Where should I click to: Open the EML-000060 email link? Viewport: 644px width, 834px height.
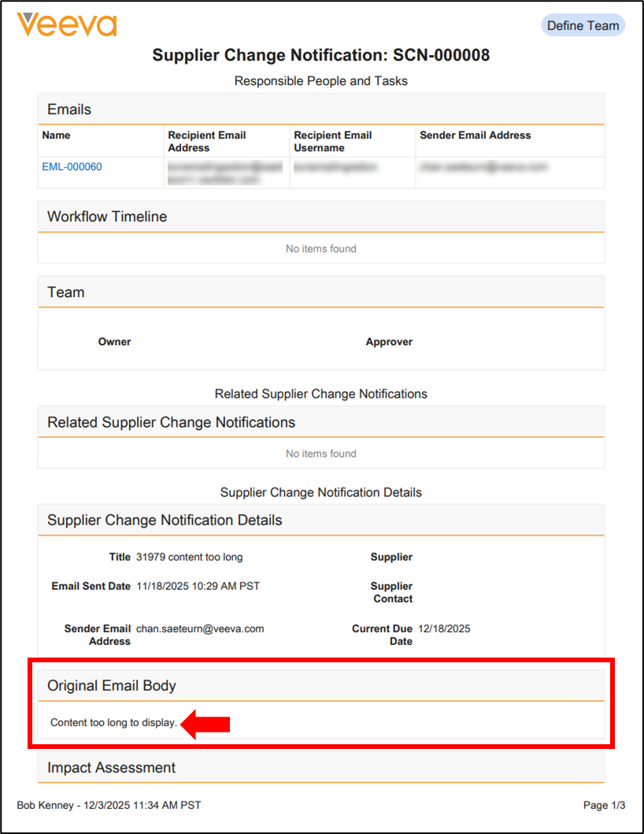pyautogui.click(x=72, y=167)
